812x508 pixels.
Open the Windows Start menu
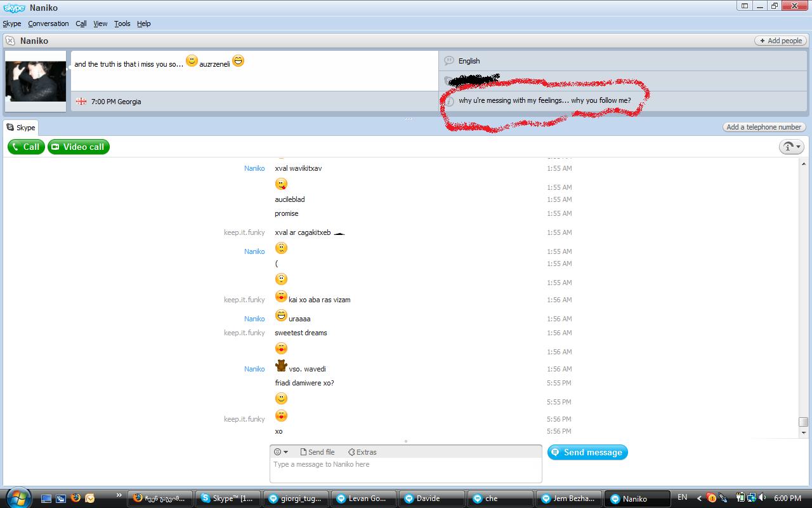click(18, 497)
